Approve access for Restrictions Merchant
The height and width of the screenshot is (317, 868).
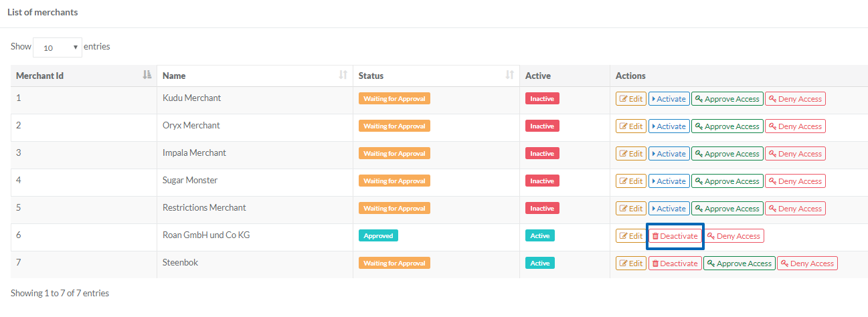point(727,209)
